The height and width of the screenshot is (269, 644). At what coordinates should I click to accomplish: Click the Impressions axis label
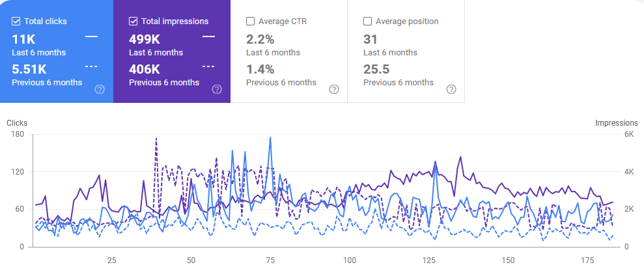tap(617, 123)
